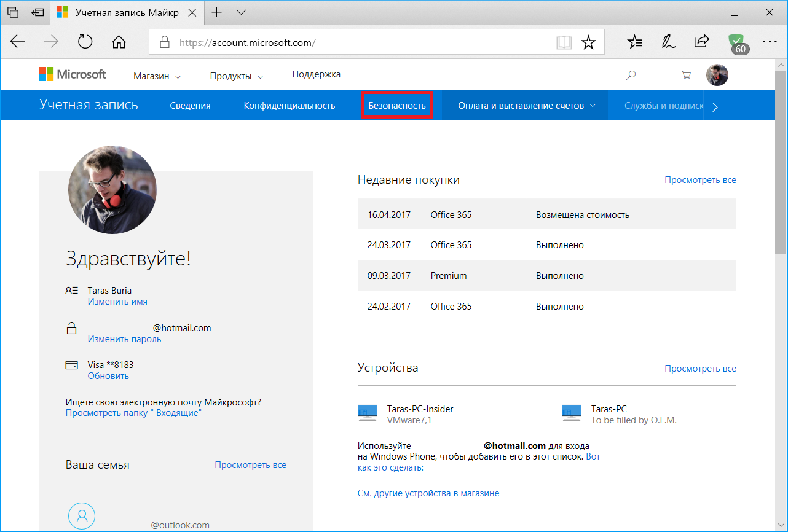The height and width of the screenshot is (532, 788).
Task: Click the browser forward arrow
Action: pyautogui.click(x=51, y=42)
